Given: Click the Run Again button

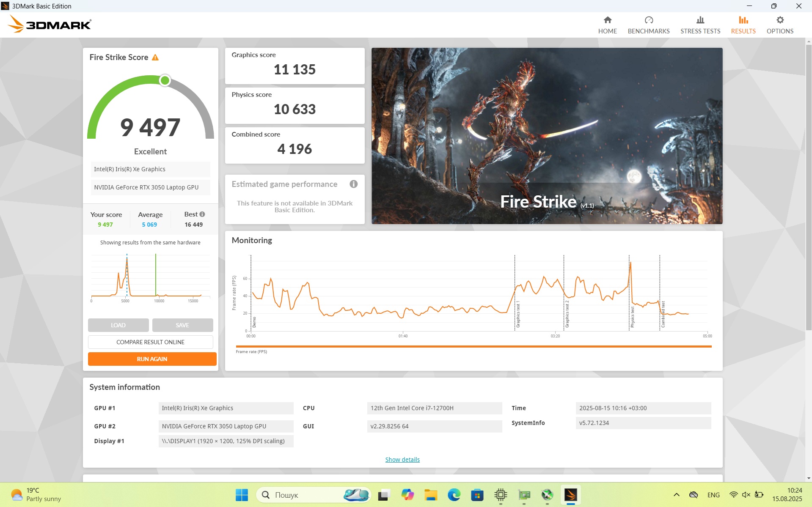Looking at the screenshot, I should pyautogui.click(x=152, y=359).
